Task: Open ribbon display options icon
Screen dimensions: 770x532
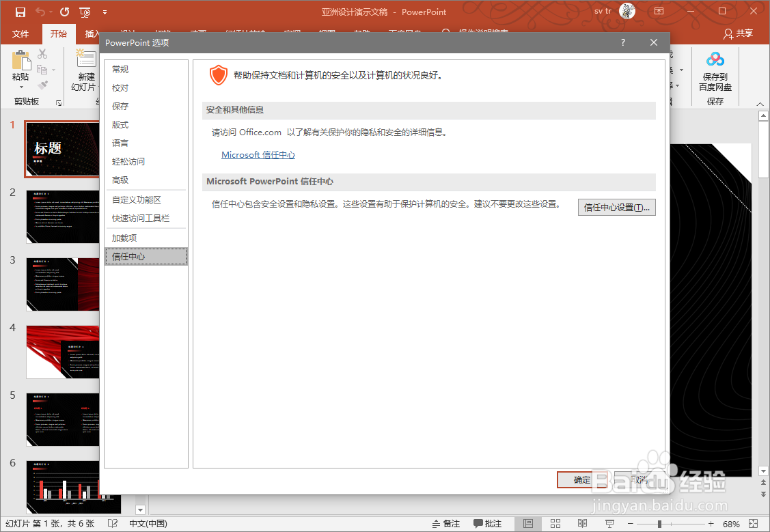Action: coord(659,11)
